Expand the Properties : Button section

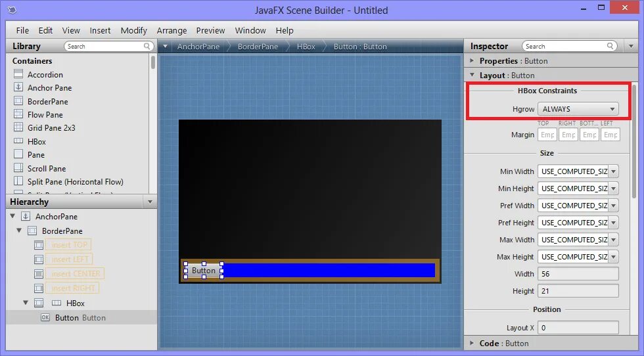[x=472, y=60]
